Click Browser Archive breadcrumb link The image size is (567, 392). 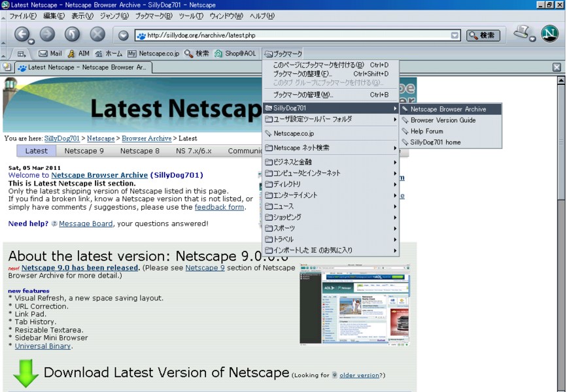pyautogui.click(x=146, y=139)
